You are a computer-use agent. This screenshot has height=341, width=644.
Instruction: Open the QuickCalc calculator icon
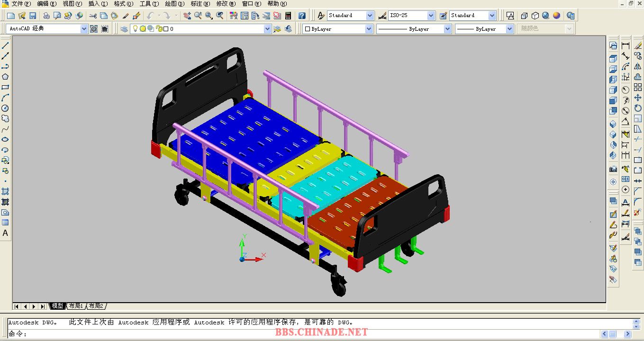[288, 16]
